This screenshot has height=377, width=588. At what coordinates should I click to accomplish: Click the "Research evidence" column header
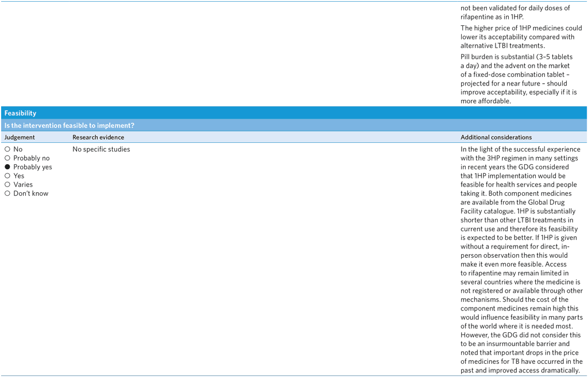(98, 138)
